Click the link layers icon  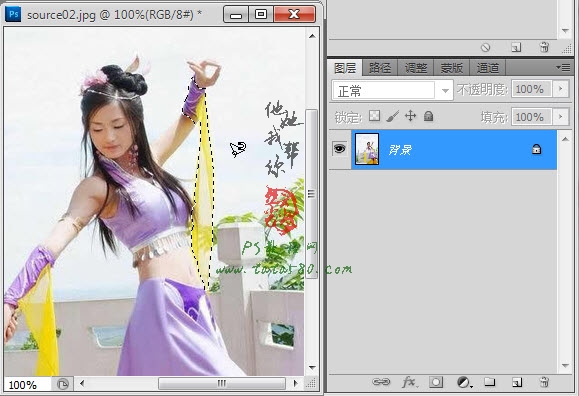tap(381, 382)
